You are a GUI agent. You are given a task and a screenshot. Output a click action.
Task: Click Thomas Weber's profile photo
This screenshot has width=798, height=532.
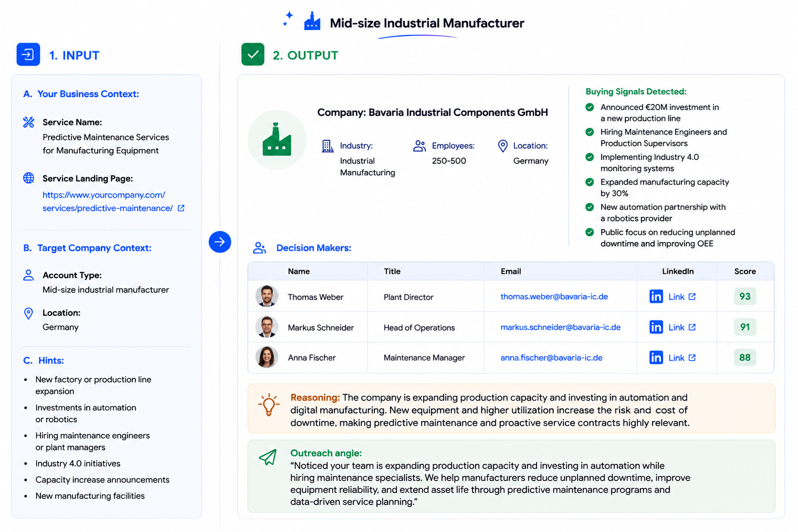(x=267, y=296)
